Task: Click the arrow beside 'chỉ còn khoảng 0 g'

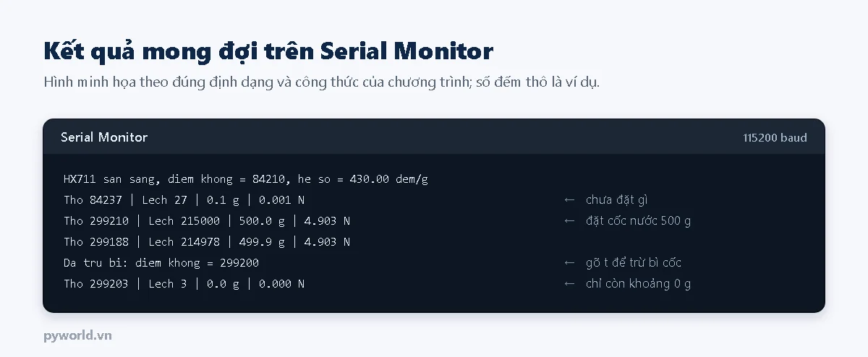Action: pyautogui.click(x=570, y=283)
